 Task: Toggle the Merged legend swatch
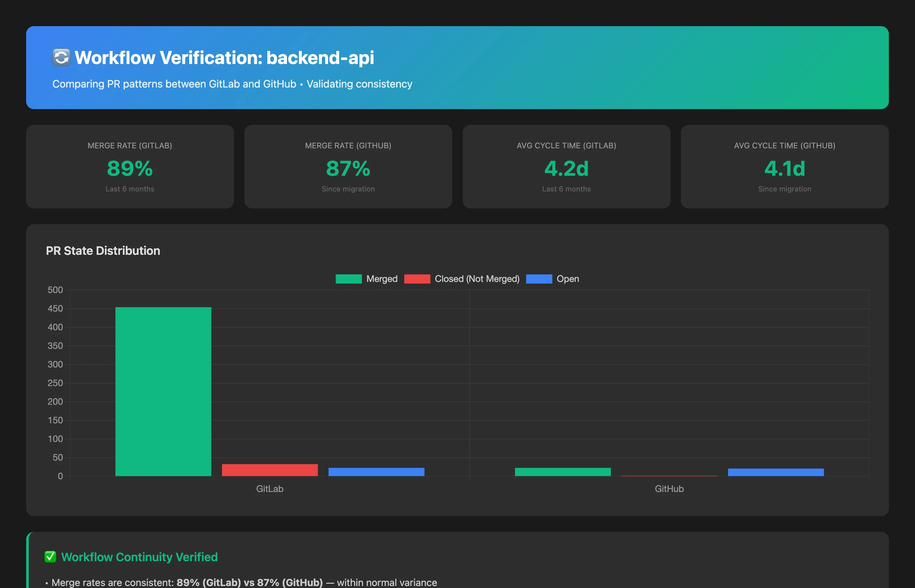coord(348,279)
